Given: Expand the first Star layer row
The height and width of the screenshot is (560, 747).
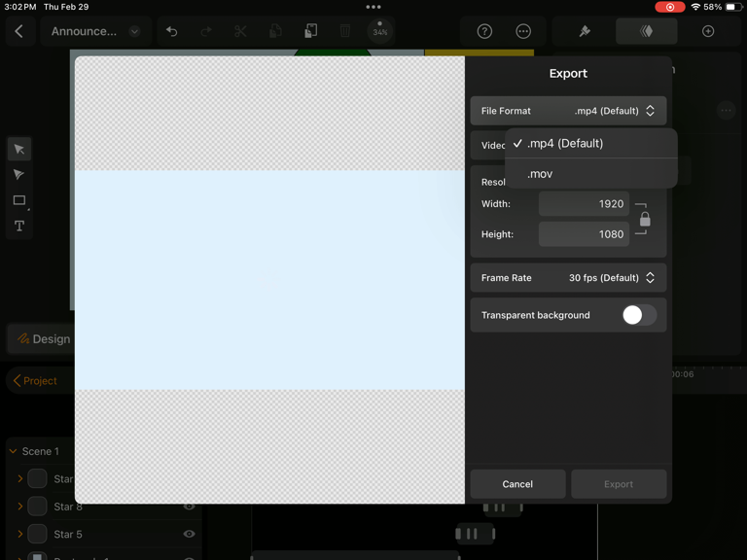Looking at the screenshot, I should [x=20, y=478].
